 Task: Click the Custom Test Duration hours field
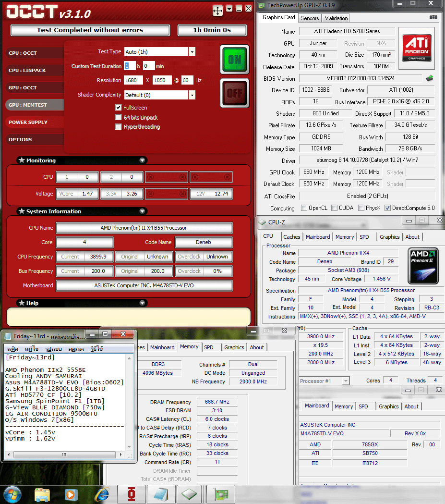(130, 66)
